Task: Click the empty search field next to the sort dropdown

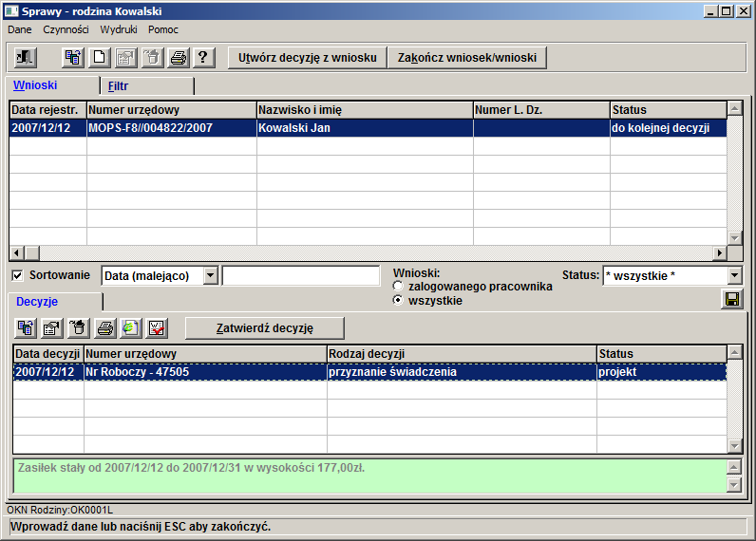Action: point(301,275)
